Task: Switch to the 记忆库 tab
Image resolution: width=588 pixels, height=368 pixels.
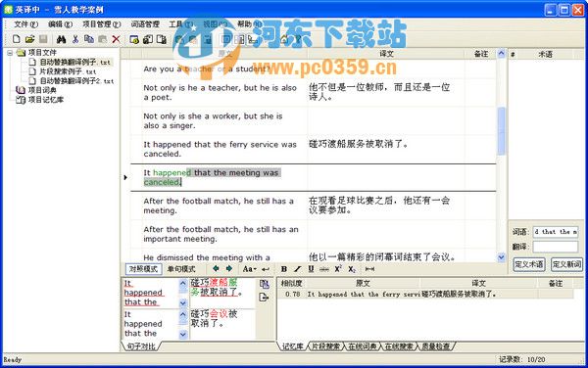Action: coord(292,346)
